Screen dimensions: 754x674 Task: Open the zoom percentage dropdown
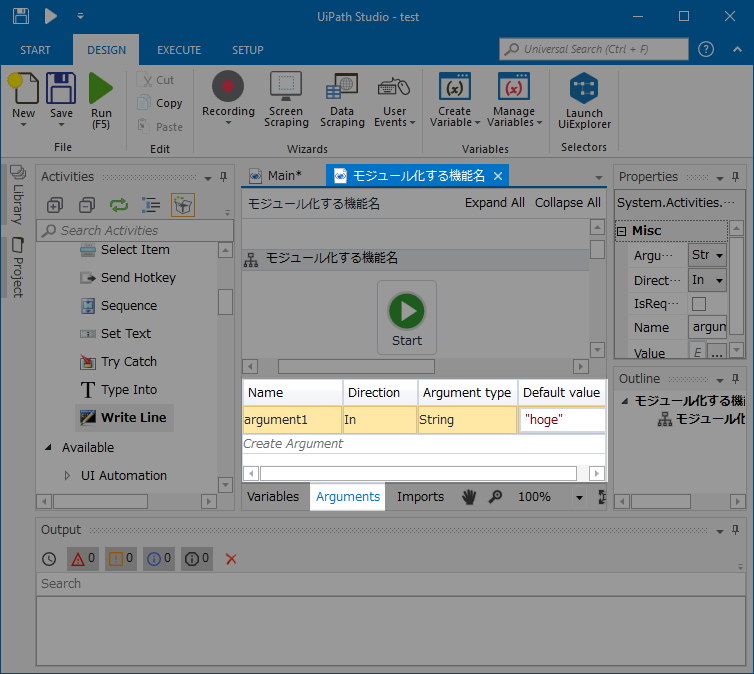tap(579, 497)
